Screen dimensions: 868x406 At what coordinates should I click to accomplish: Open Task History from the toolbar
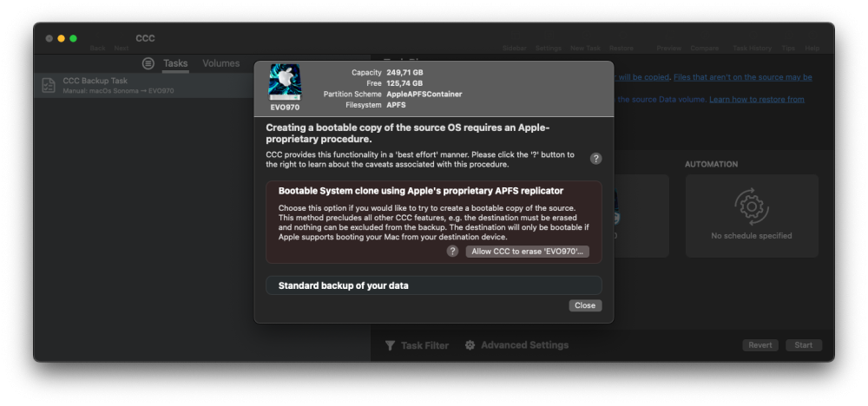click(x=752, y=48)
